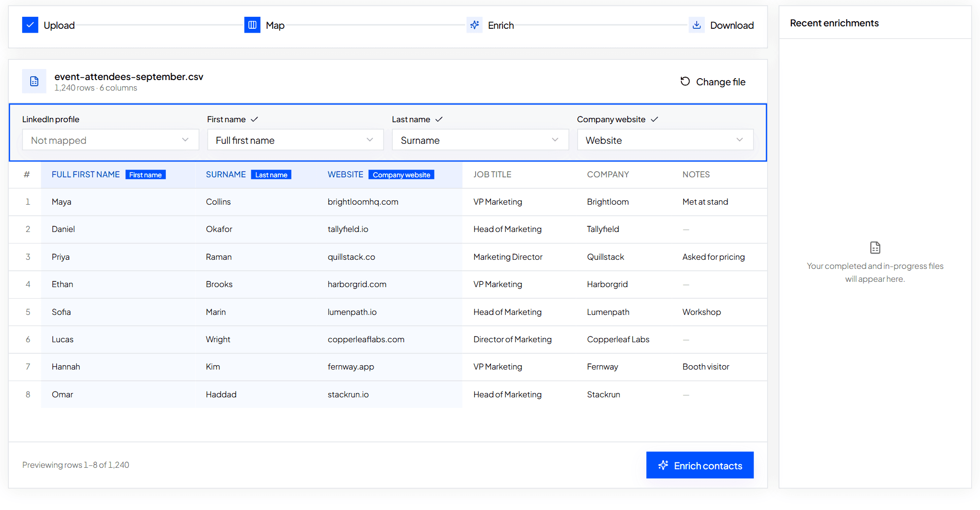Click the Map step columns icon
Screen dimensions: 980x510
252,25
